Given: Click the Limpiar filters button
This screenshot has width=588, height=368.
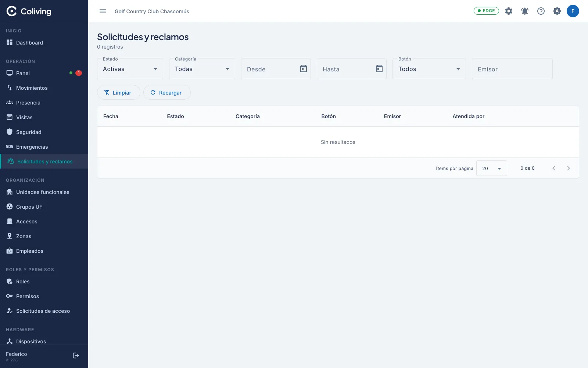Looking at the screenshot, I should tap(119, 92).
